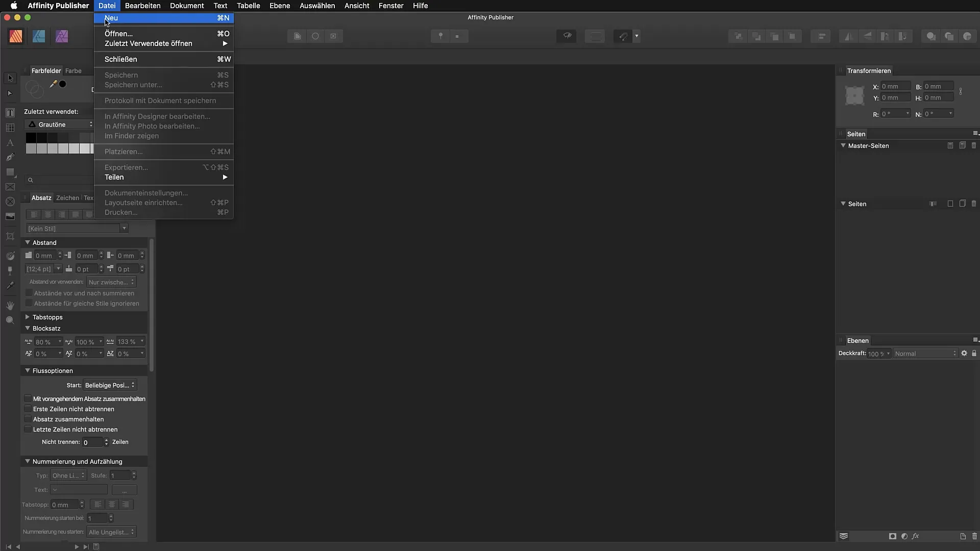Click the flip horizontal toolbar icon
980x551 pixels.
[x=849, y=36]
